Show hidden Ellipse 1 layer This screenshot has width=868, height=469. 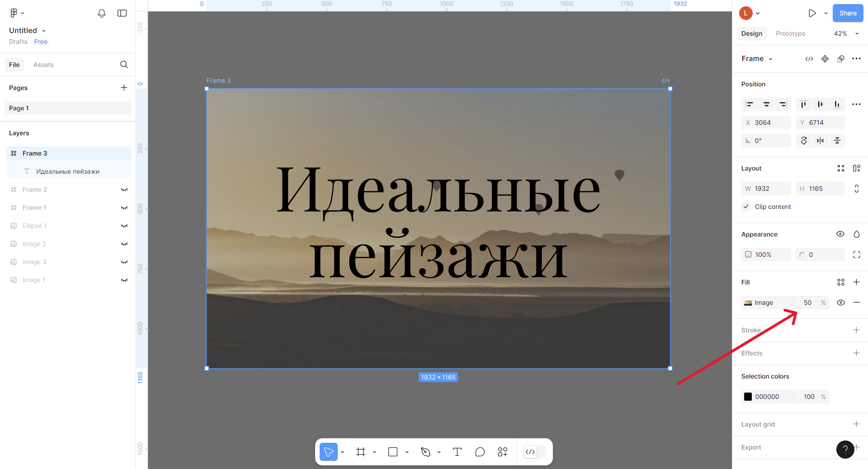(x=124, y=226)
